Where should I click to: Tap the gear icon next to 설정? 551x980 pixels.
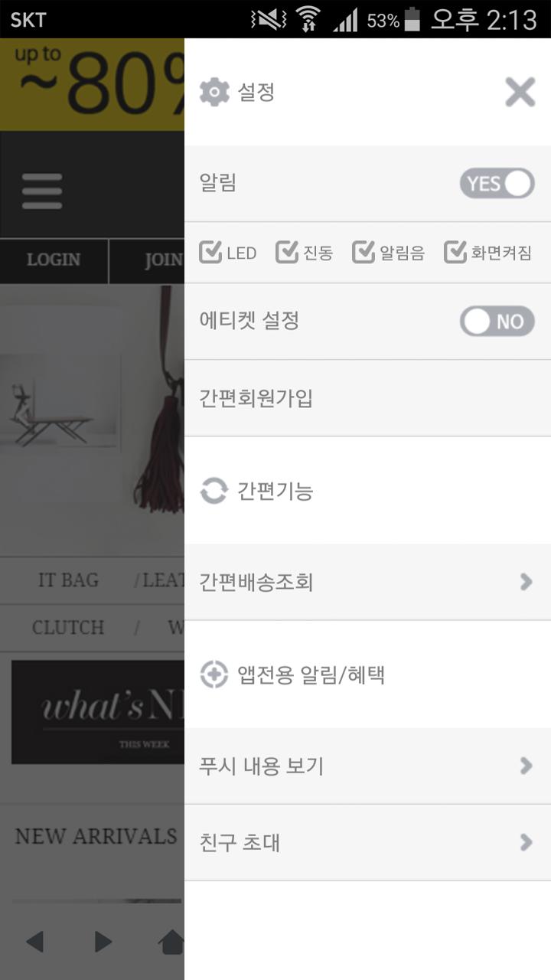214,92
